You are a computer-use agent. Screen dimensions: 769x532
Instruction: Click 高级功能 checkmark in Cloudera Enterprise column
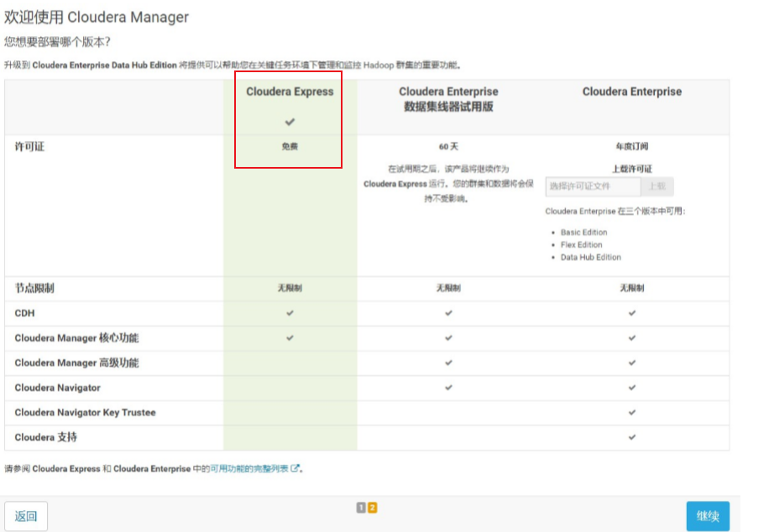pyautogui.click(x=631, y=362)
